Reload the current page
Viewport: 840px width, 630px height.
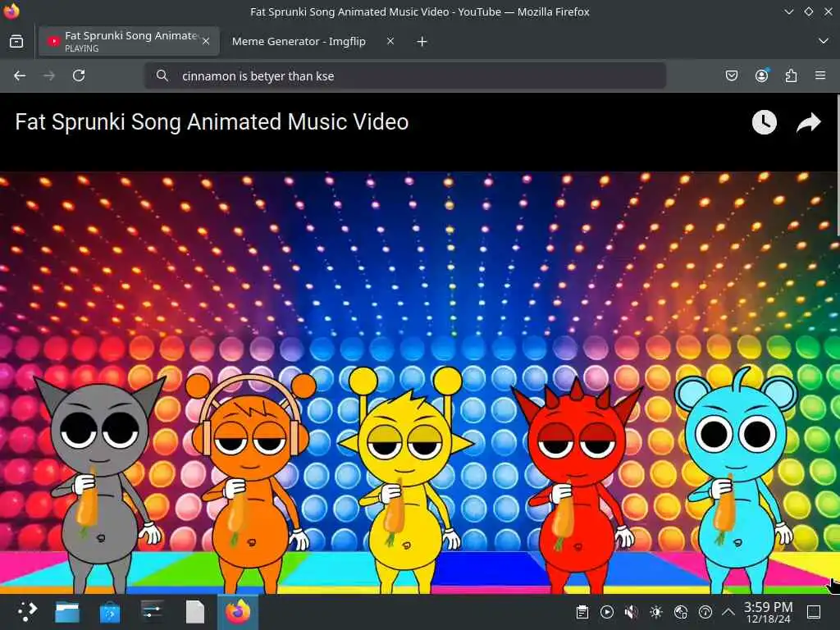(x=79, y=75)
